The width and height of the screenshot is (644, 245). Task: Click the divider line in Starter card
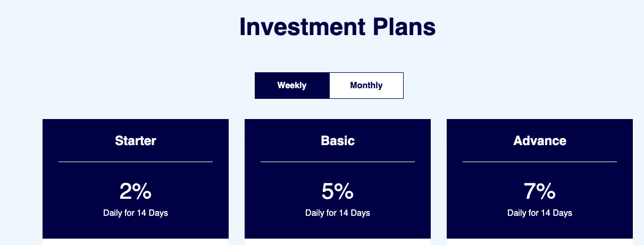[x=136, y=162]
